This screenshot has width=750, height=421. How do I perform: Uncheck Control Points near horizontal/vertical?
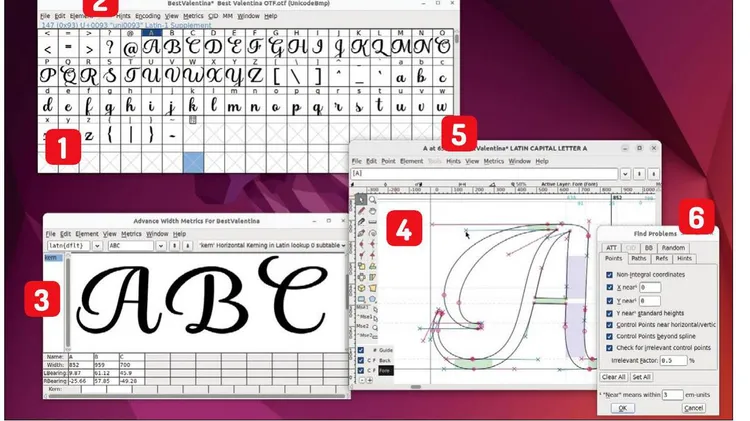pos(609,324)
